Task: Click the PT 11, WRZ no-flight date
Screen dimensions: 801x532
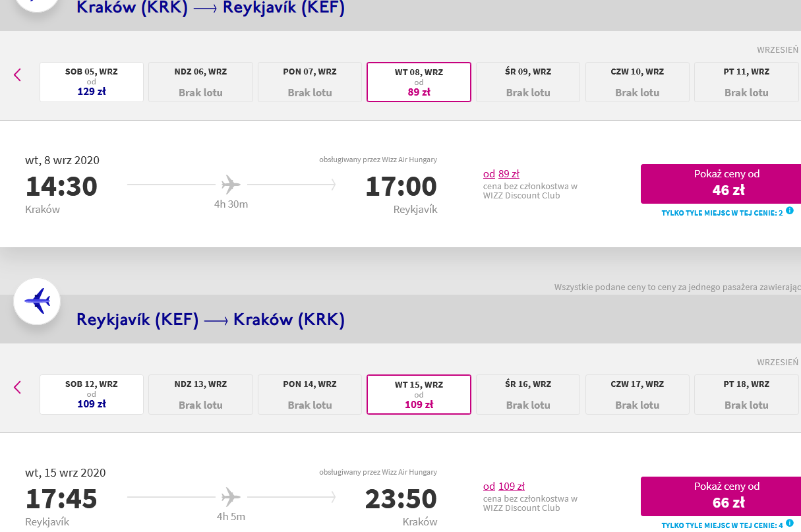Action: (x=746, y=82)
